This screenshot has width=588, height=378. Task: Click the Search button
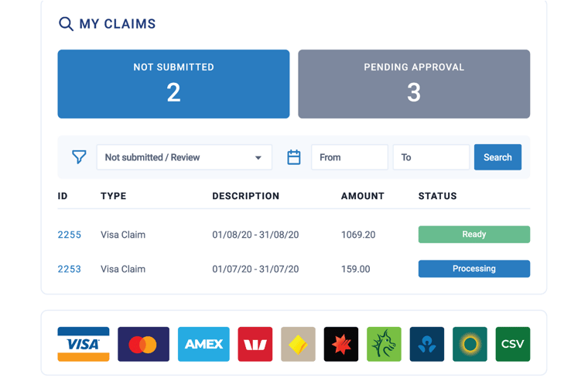[x=497, y=157]
